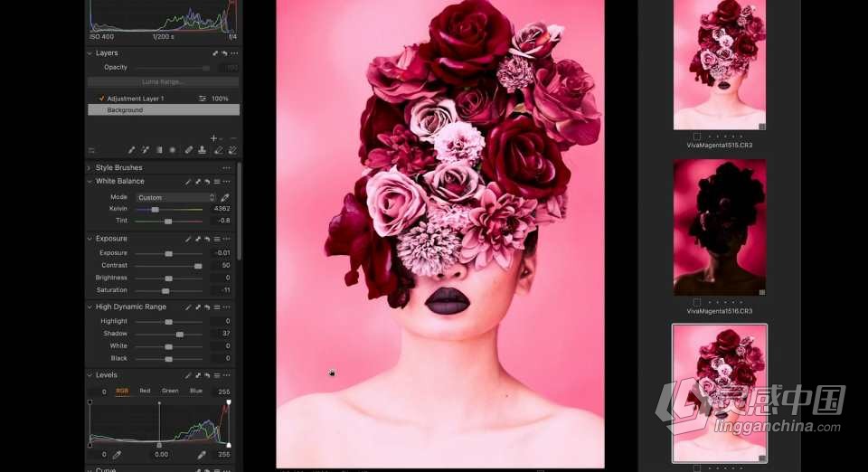Add a new layer with plus icon
This screenshot has width=868, height=472.
[213, 137]
